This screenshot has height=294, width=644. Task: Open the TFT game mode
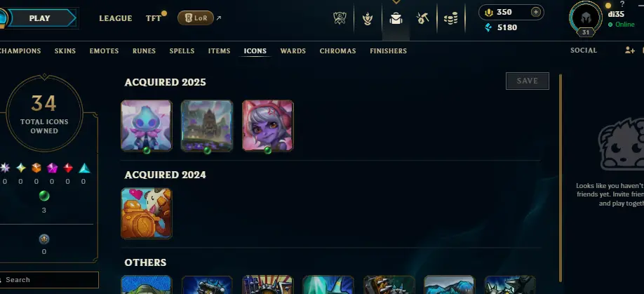154,18
